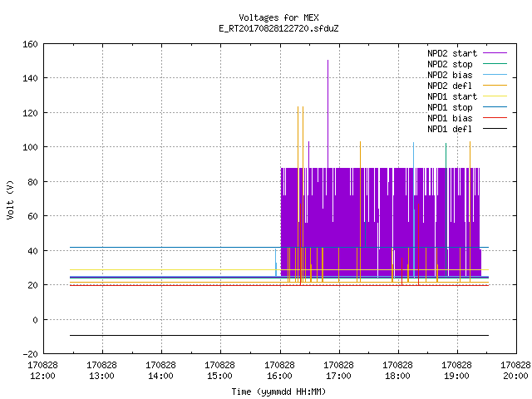Screen dimensions: 532x399
Task: Click the 'NPD1 bias' legend label
Action: pos(450,118)
